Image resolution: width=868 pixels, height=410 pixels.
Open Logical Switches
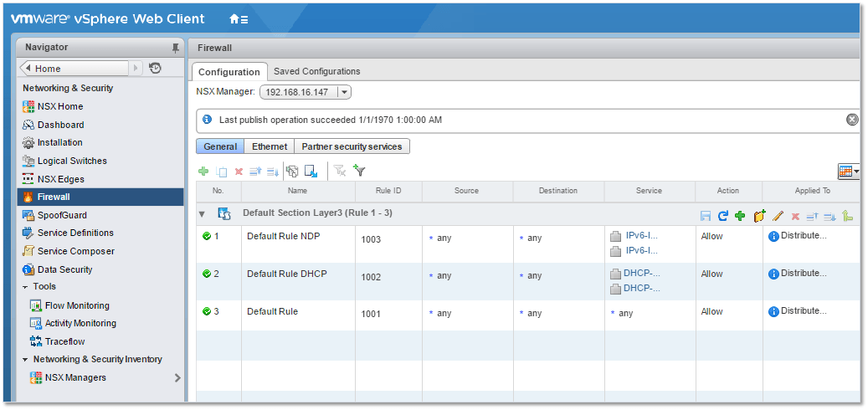[x=64, y=161]
